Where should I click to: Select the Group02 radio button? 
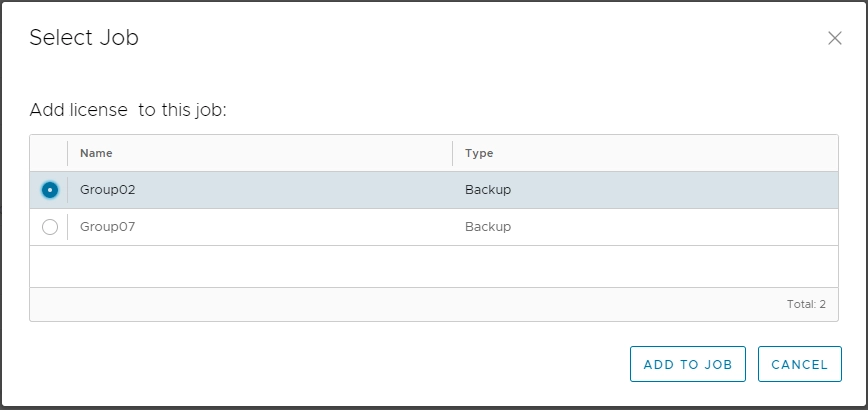click(x=50, y=190)
